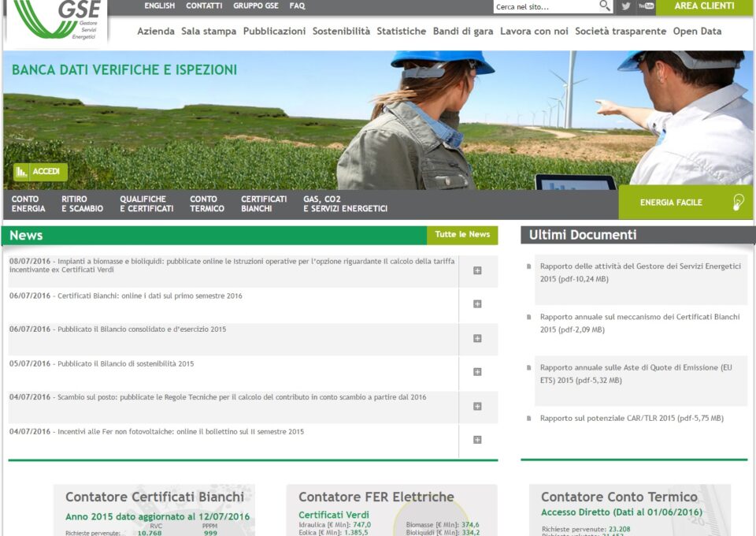Select the RITIRO E SCAMBIO tab
The image size is (756, 536).
point(82,203)
